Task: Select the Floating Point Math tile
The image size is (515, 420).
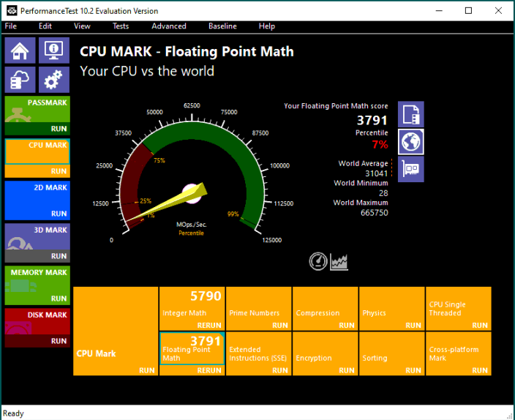Action: tap(192, 348)
